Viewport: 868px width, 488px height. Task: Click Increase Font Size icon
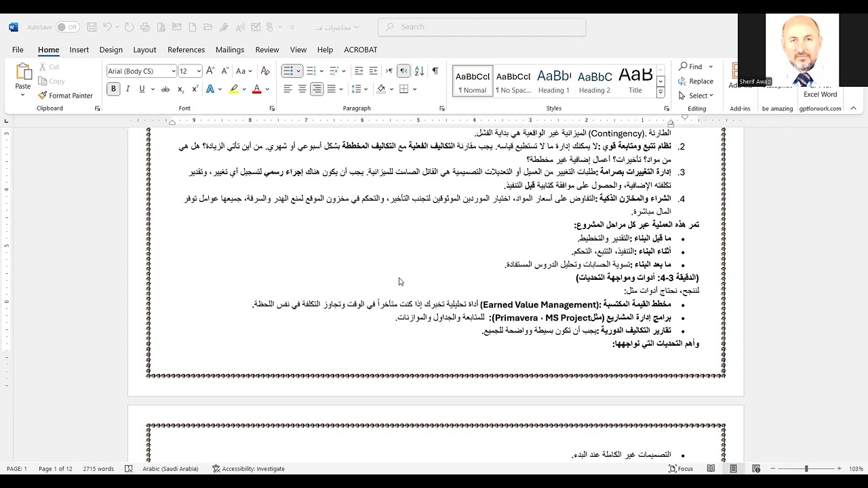point(210,71)
